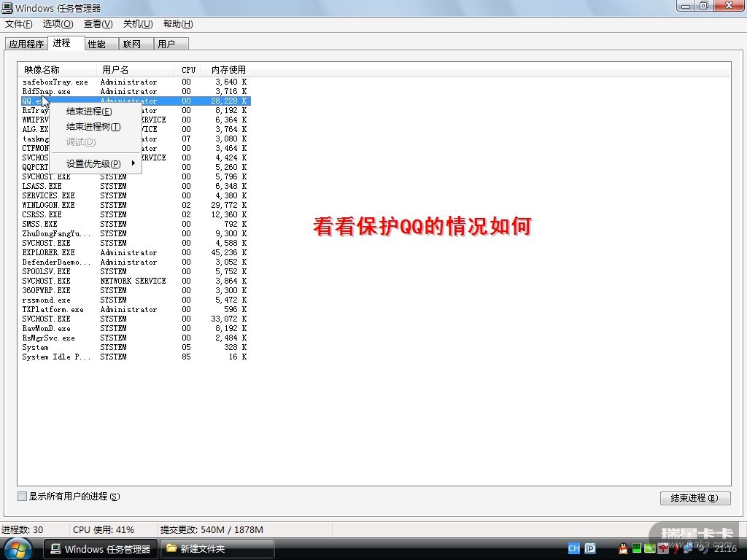Click the CH language indicator in taskbar
The width and height of the screenshot is (747, 560).
pos(574,548)
